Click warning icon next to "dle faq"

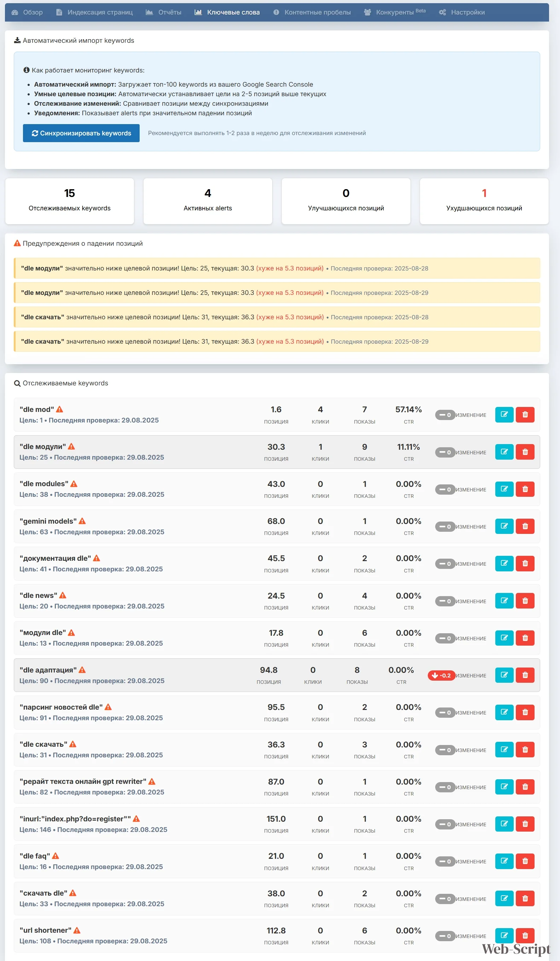point(56,856)
